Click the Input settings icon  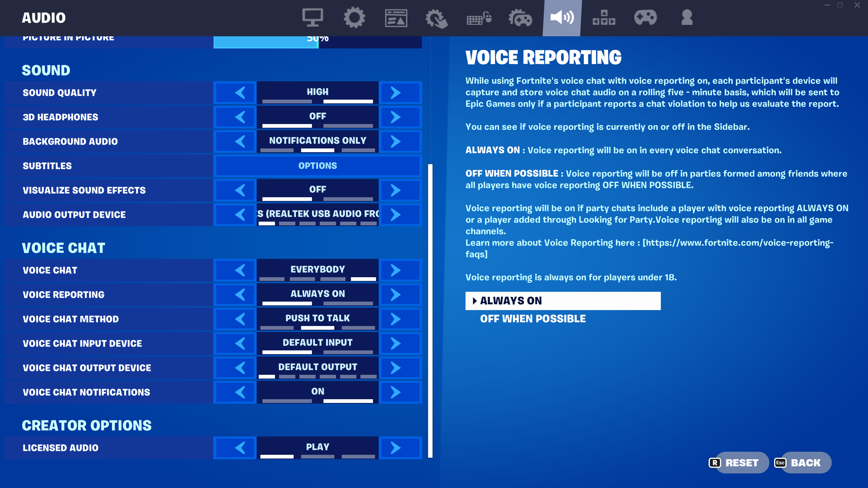pos(479,18)
